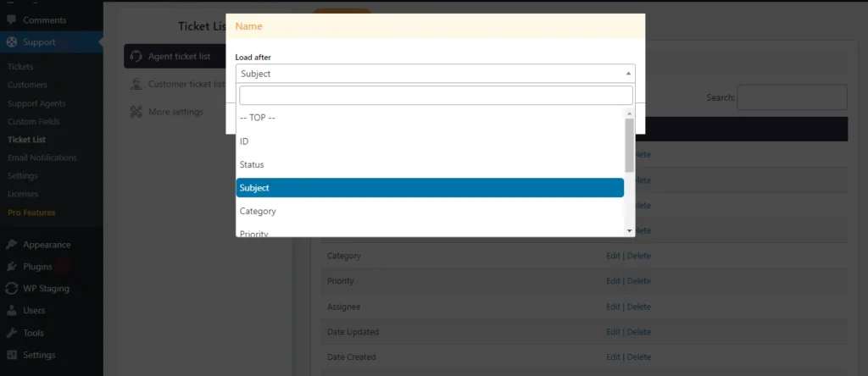Viewport: 868px width, 376px height.
Task: Delete the Category row
Action: (x=639, y=256)
